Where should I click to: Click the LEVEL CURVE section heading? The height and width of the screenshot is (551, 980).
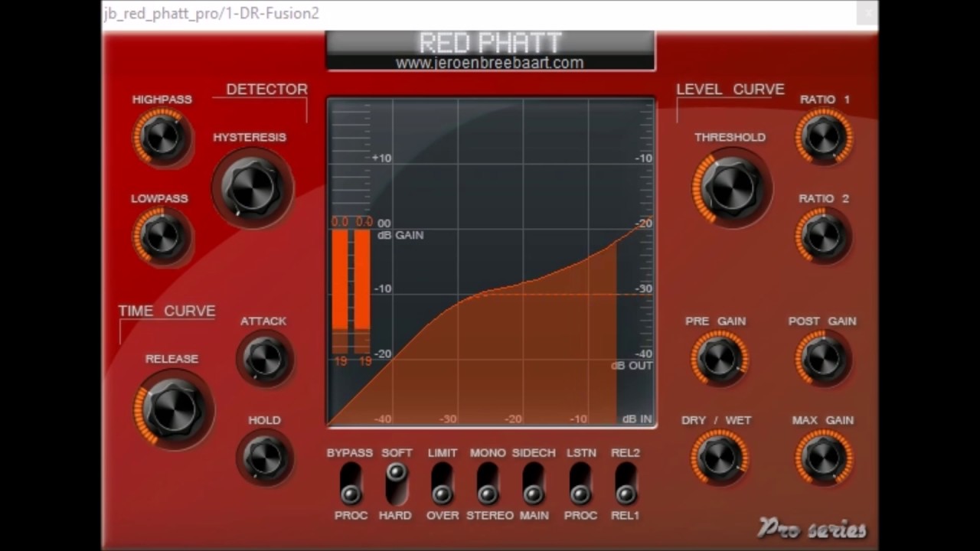(730, 90)
